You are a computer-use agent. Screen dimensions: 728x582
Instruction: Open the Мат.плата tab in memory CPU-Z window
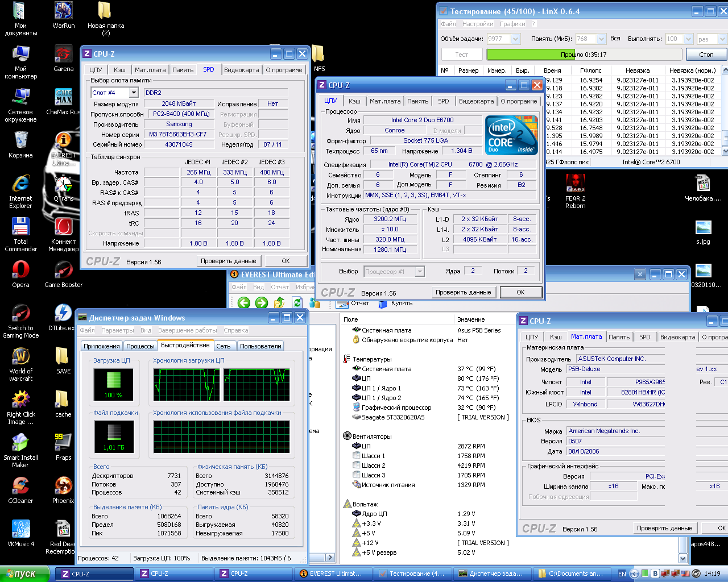(x=150, y=70)
